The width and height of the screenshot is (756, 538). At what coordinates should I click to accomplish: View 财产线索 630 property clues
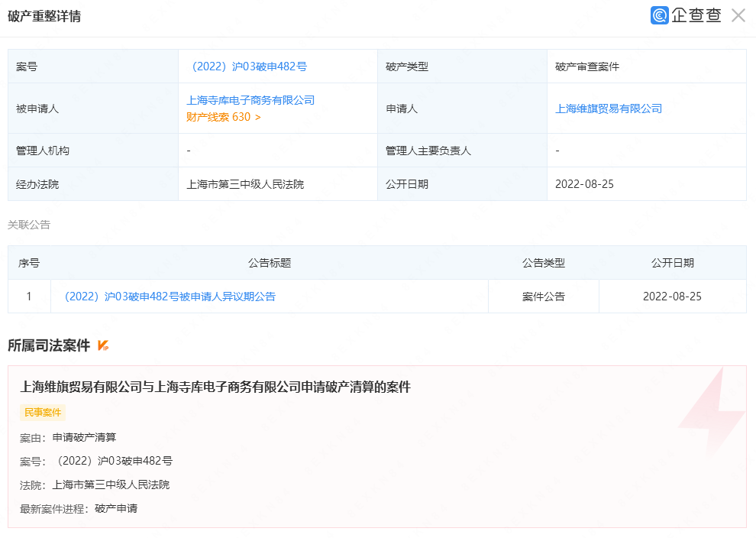coord(224,117)
